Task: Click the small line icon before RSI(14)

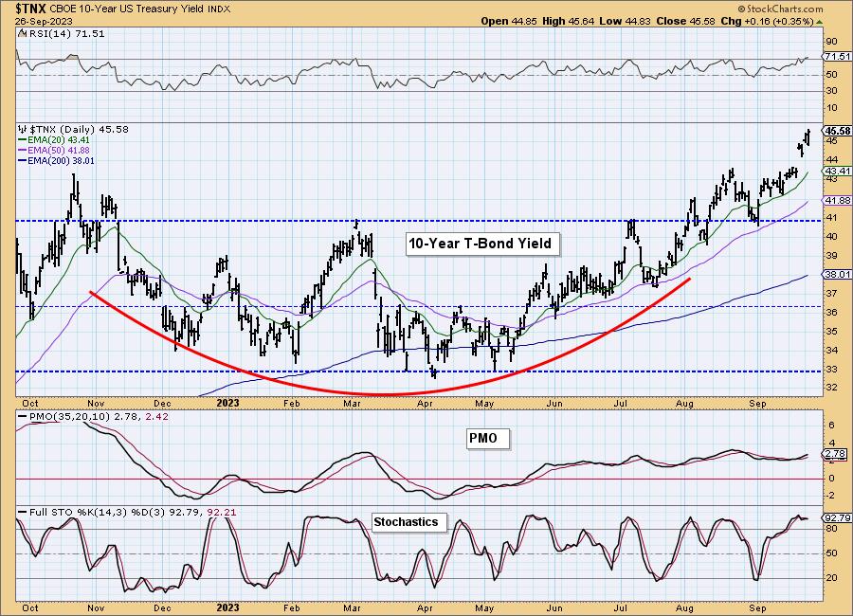Action: click(23, 32)
